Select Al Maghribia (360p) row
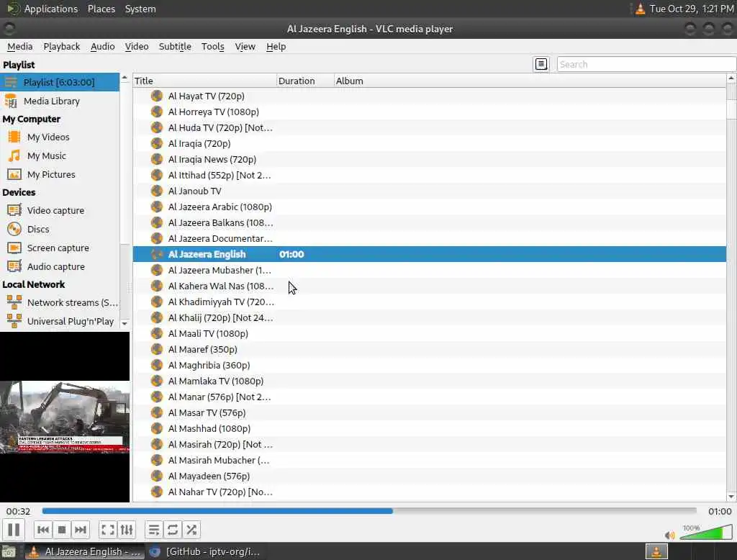The image size is (737, 560). pyautogui.click(x=429, y=366)
